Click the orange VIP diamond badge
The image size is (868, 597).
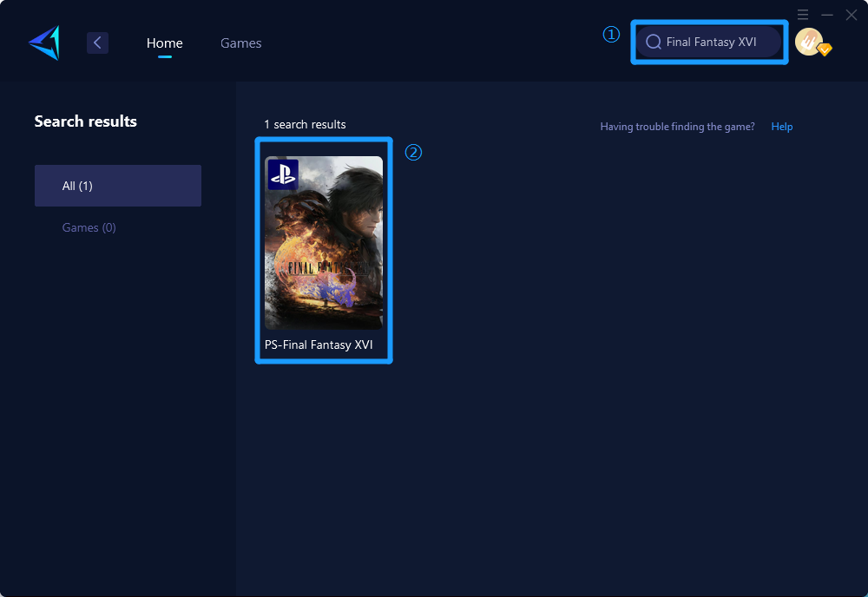coord(825,49)
